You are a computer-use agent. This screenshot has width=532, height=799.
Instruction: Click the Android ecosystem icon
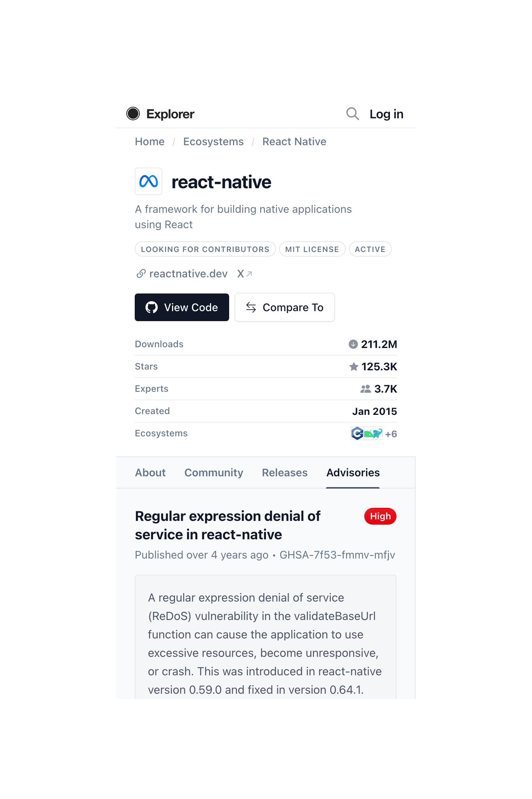[368, 434]
